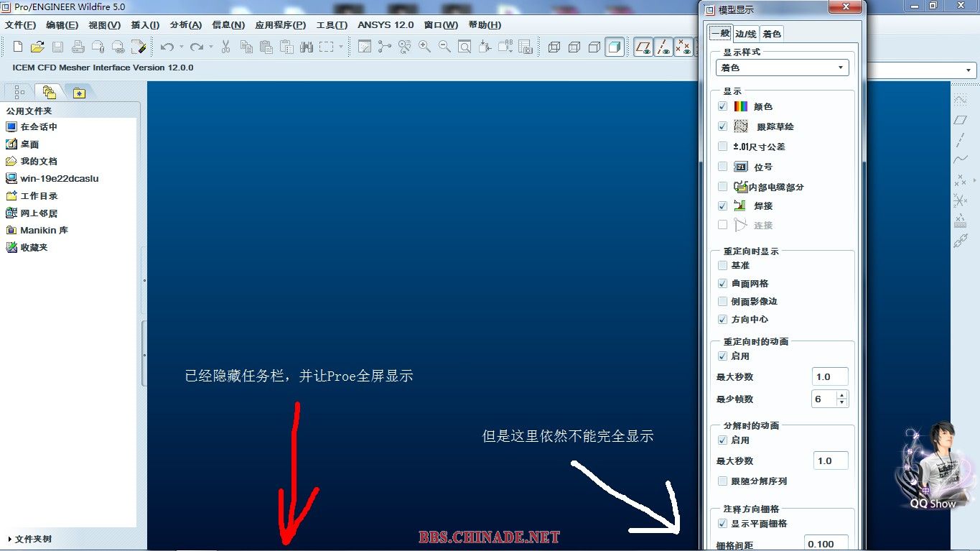Open the 分析(A) menu
Image resolution: width=980 pixels, height=551 pixels.
point(186,24)
